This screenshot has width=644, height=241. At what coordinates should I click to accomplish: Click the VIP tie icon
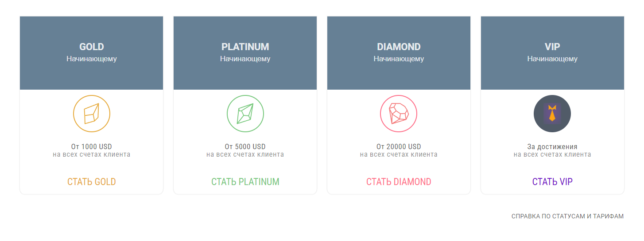coord(552,114)
